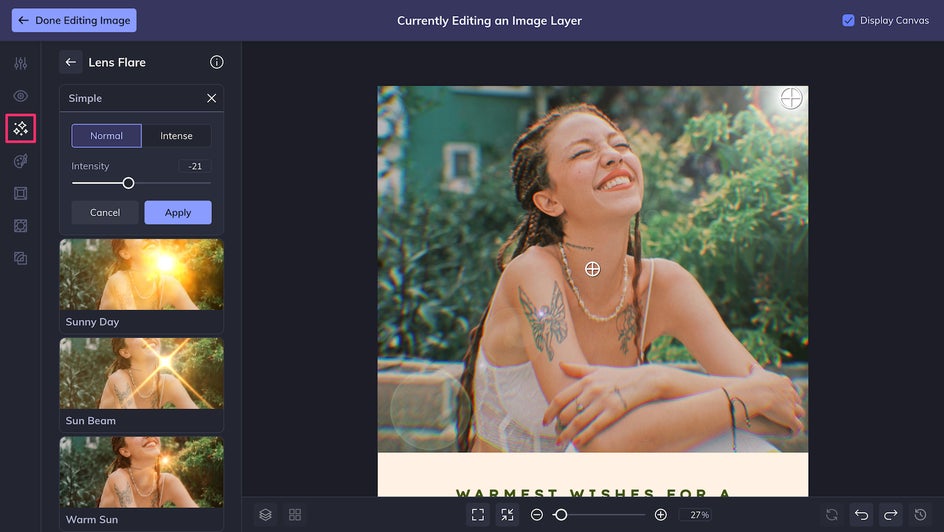The height and width of the screenshot is (532, 944).
Task: Click flare position crosshair at top-right corner
Action: click(x=791, y=98)
